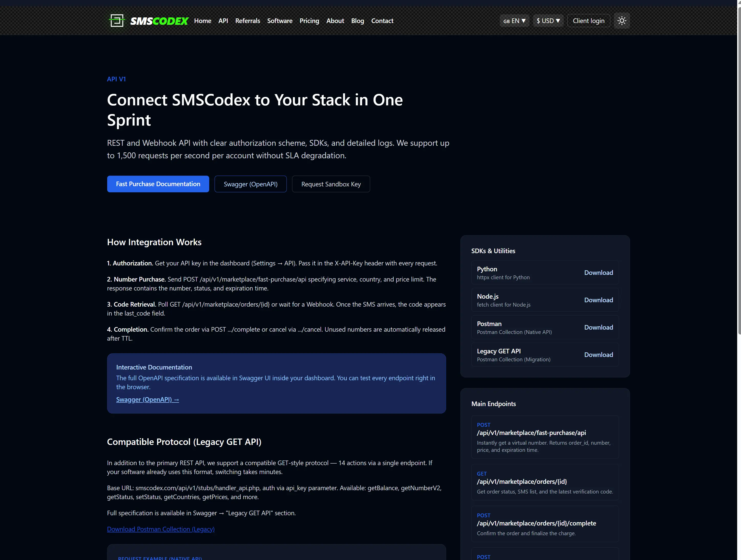Open the USD currency dropdown

click(x=548, y=21)
